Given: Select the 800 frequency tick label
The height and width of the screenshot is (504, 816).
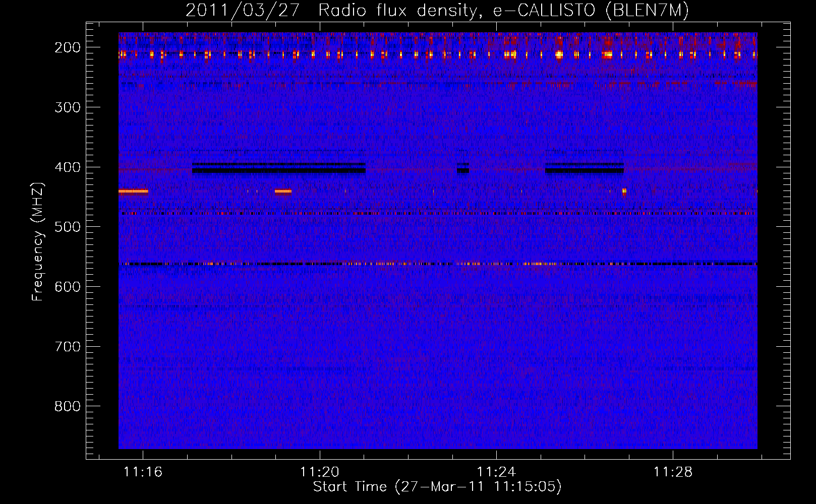Looking at the screenshot, I should click(x=68, y=406).
